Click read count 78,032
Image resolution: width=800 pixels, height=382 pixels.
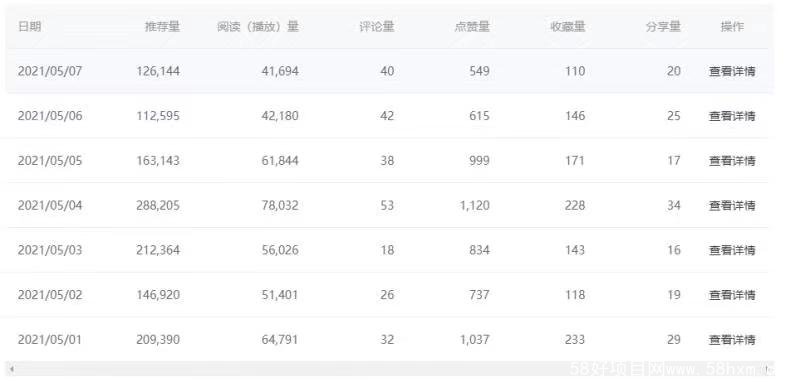pos(280,206)
